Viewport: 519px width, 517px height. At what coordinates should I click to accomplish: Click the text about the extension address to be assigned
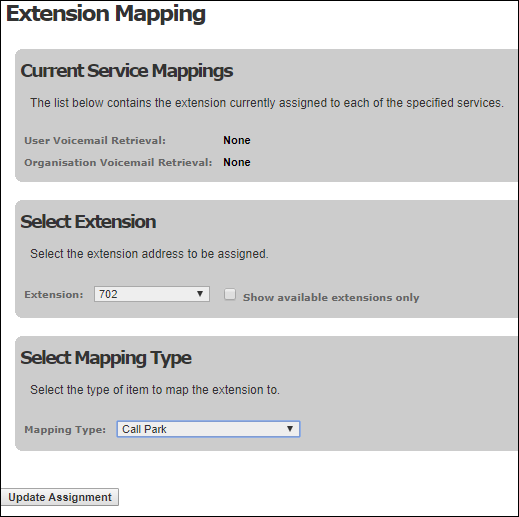click(149, 254)
